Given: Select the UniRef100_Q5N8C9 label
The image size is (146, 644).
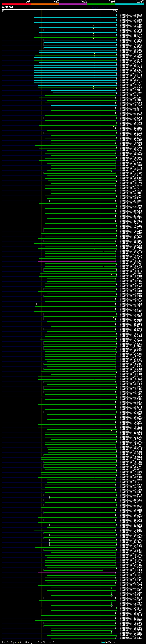Looking at the screenshot, I should pos(131,67).
